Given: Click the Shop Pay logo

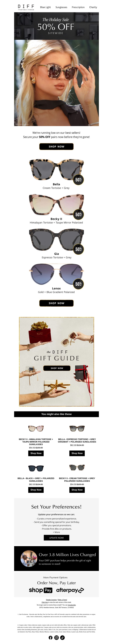Looking at the screenshot, I should (x=41, y=590).
